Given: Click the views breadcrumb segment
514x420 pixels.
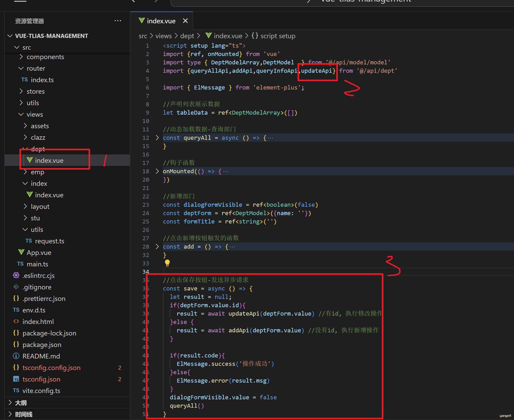Looking at the screenshot, I should tap(163, 36).
